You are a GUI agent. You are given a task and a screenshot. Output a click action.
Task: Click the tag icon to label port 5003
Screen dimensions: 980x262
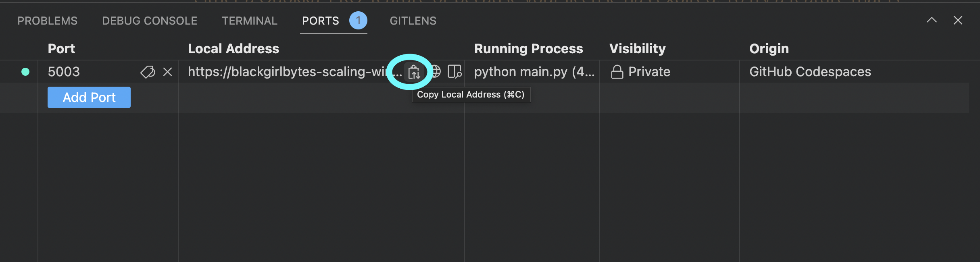[x=146, y=72]
